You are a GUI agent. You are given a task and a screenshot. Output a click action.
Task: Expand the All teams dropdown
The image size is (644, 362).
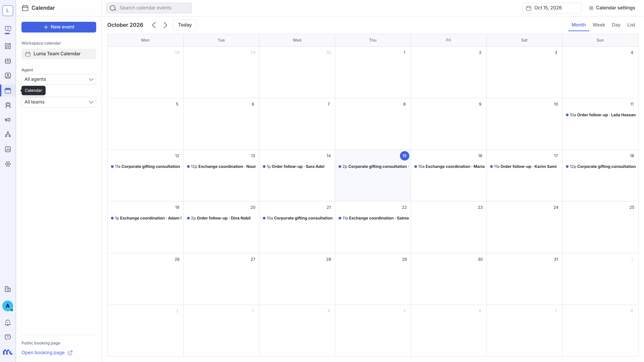point(59,102)
